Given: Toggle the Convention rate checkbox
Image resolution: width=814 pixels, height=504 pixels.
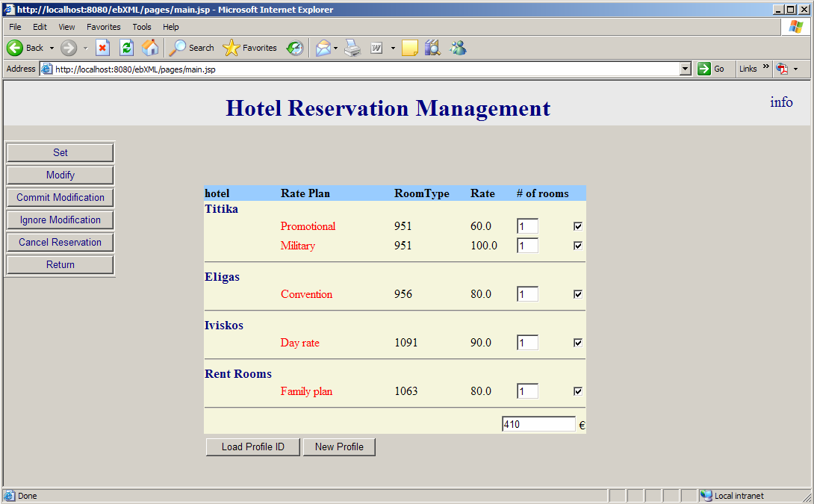Looking at the screenshot, I should tap(578, 294).
